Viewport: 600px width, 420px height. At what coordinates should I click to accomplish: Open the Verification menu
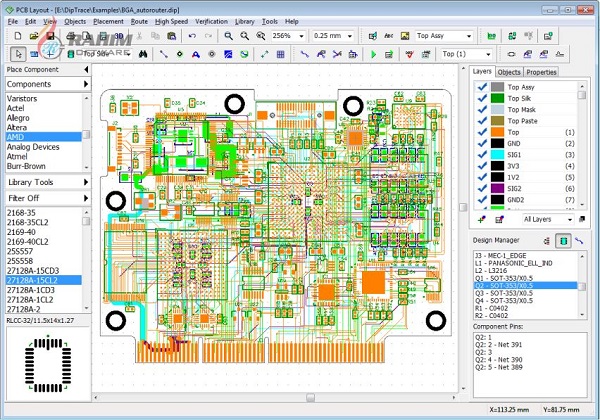(211, 20)
